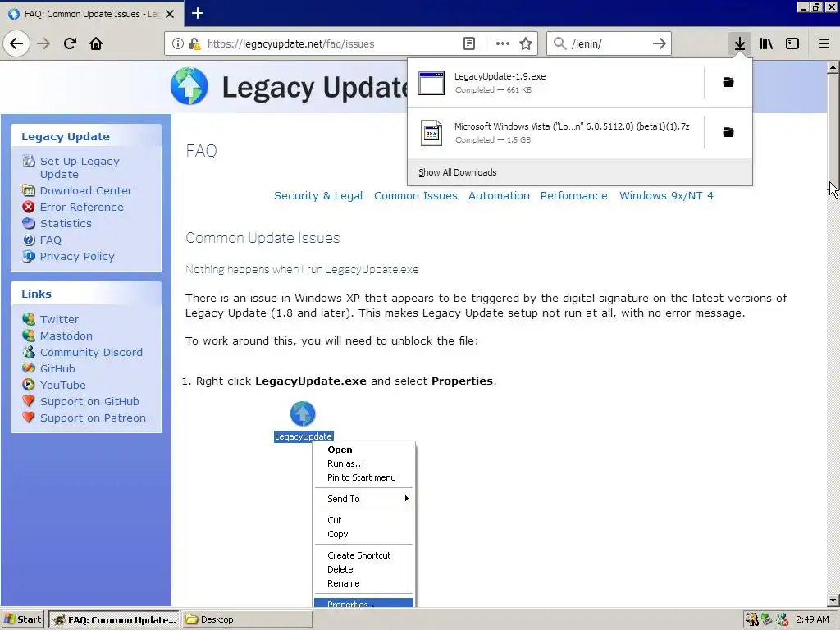Visit the GitHub link
This screenshot has height=630, width=840.
click(x=57, y=368)
